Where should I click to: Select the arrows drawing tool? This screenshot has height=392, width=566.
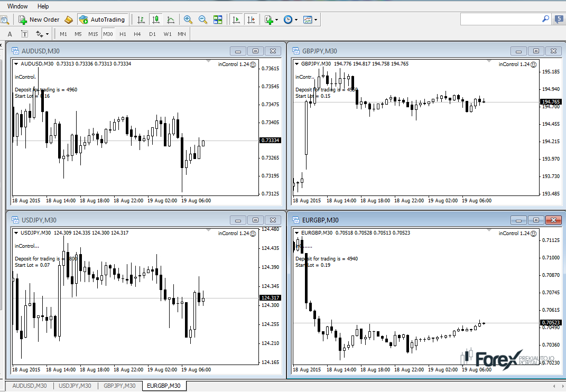click(39, 34)
